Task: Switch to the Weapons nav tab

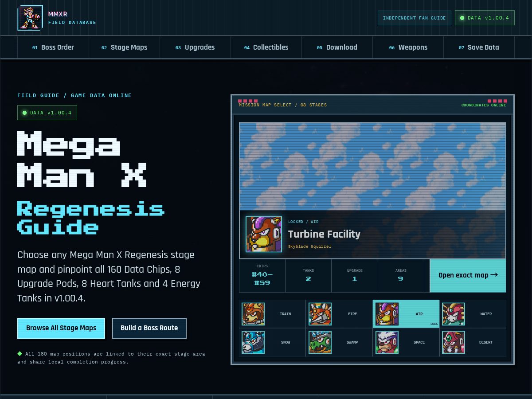Action: [408, 47]
